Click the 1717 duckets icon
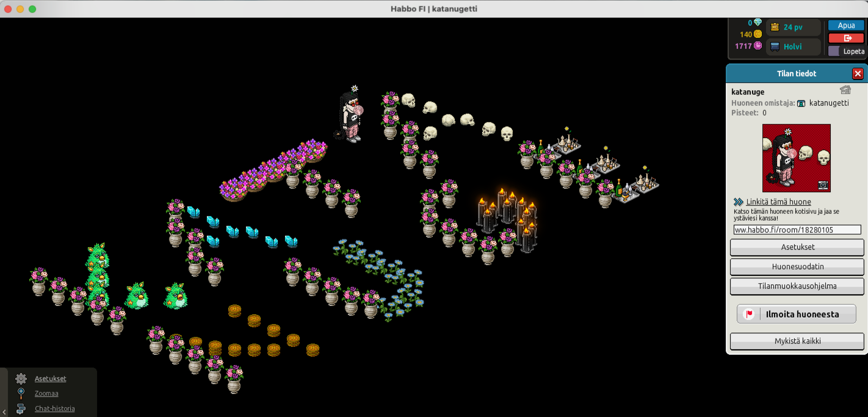Viewport: 868px width, 417px height. click(x=758, y=46)
